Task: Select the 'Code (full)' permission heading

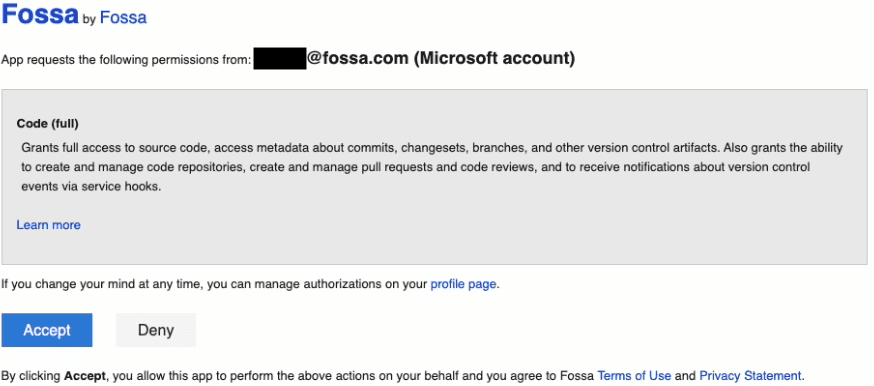Action: click(47, 123)
